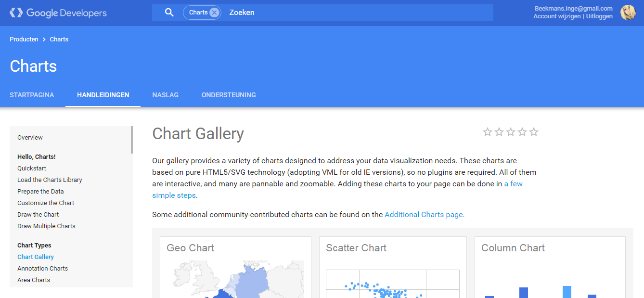Viewport: 644px width, 298px height.
Task: Open Area Charts in sidebar
Action: point(34,280)
